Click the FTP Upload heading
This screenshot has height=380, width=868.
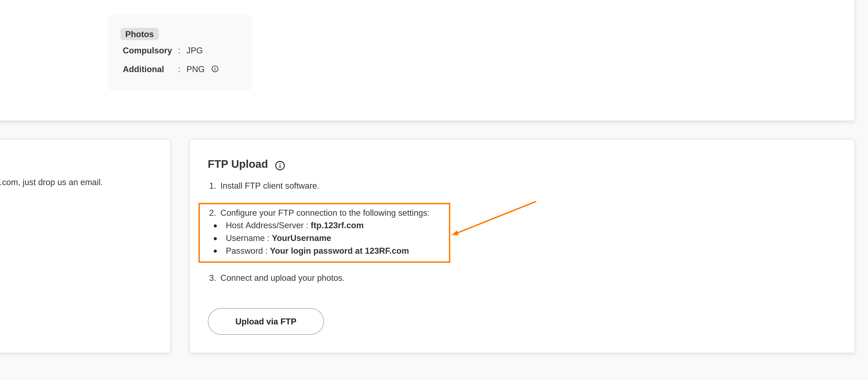tap(238, 164)
